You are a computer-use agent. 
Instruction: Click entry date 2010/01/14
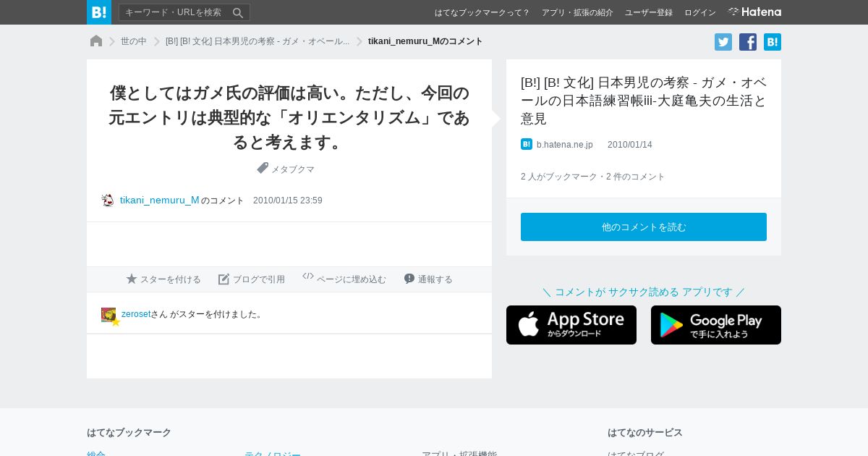click(630, 145)
